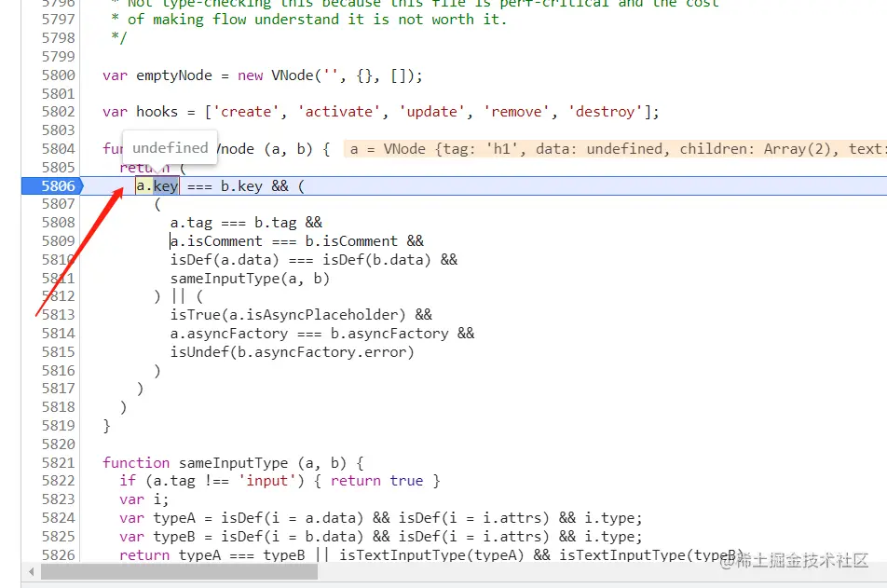Viewport: 887px width, 588px height.
Task: Click 'isTextInputType(typeA)' on line 5826
Action: 432,555
